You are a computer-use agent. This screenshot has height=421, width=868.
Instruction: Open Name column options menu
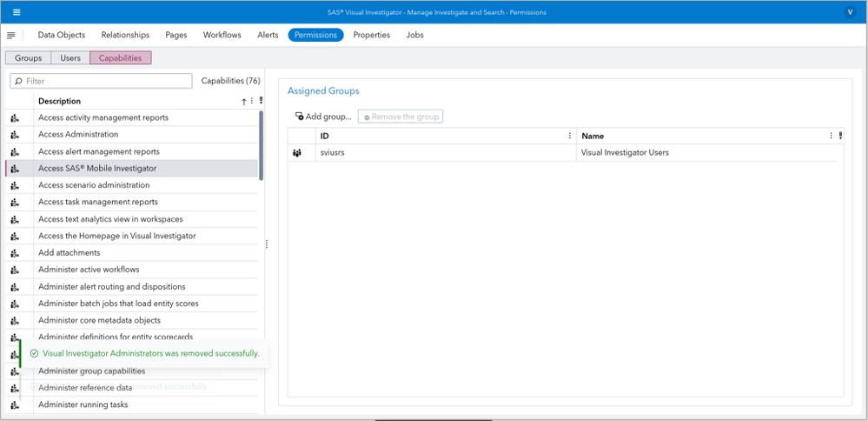pyautogui.click(x=831, y=136)
